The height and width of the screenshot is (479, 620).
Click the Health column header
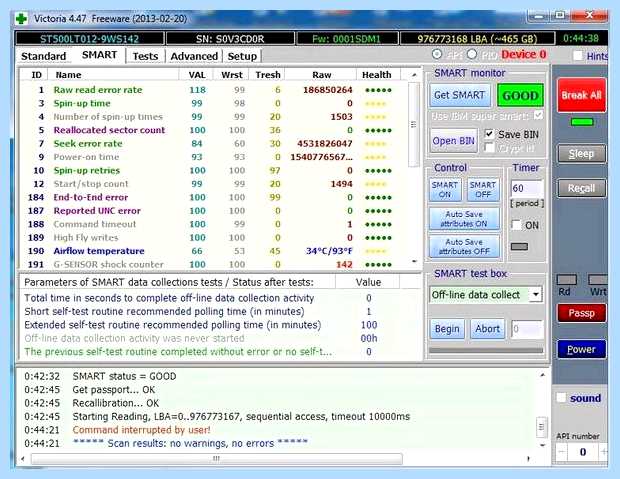coord(376,75)
